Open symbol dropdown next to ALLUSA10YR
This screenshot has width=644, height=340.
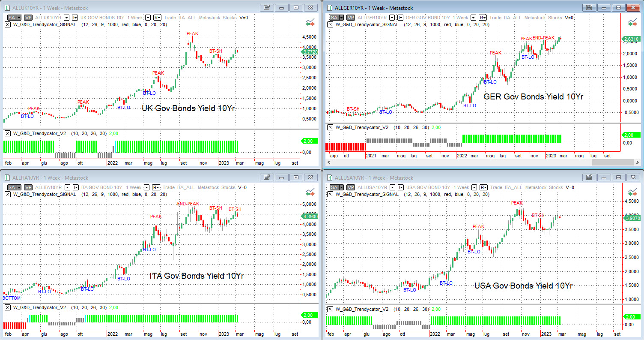(392, 187)
